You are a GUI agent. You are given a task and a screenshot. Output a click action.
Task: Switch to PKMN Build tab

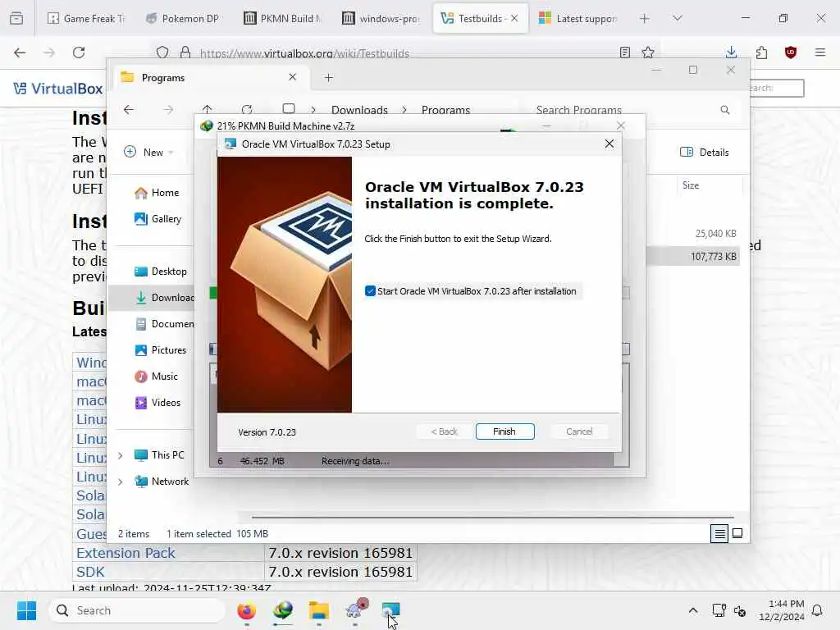point(282,18)
